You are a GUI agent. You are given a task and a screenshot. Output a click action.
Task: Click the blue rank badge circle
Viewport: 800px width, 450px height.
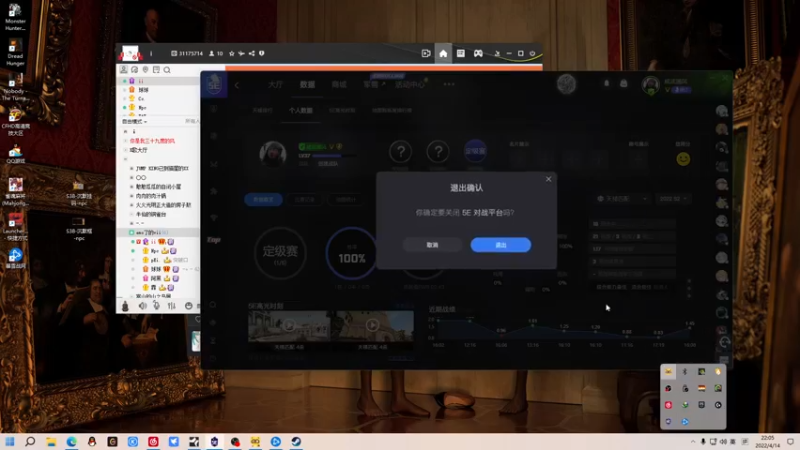point(475,151)
